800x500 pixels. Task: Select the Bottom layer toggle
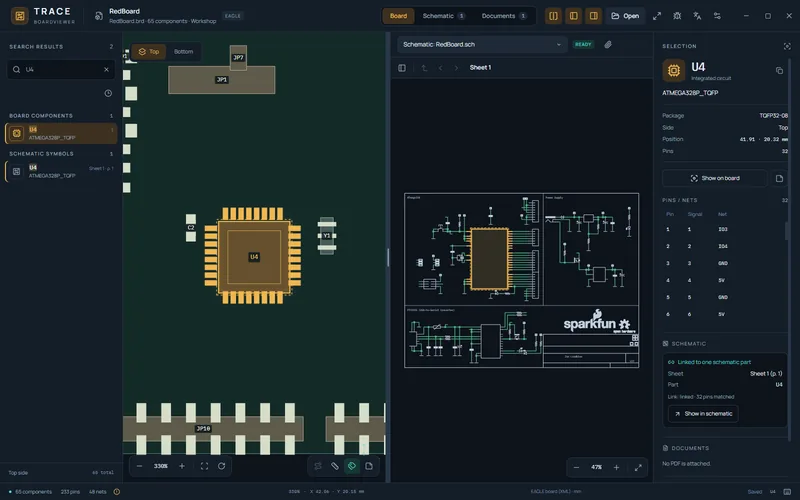183,52
